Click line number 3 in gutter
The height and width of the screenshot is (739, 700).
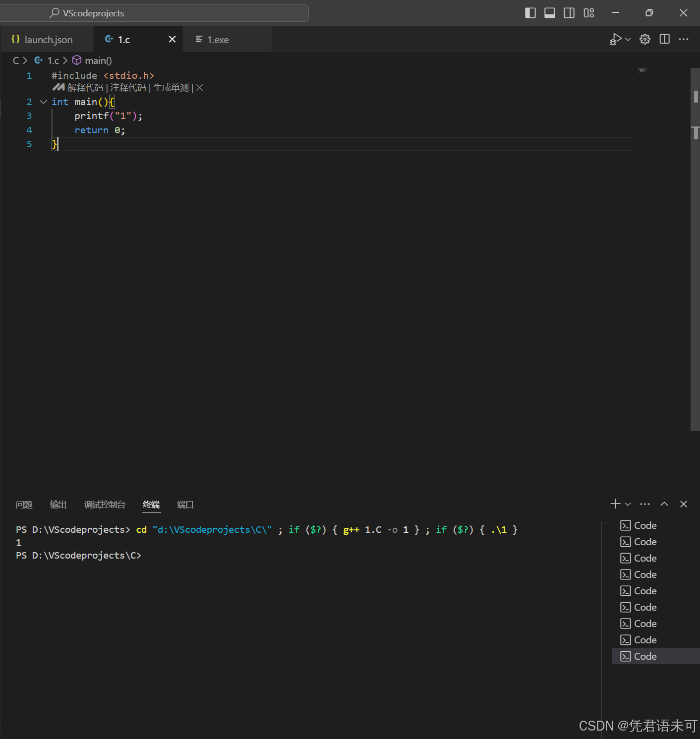pos(29,116)
